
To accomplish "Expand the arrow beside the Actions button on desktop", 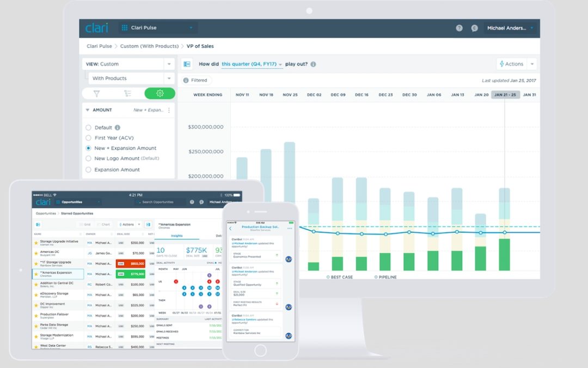I will (532, 64).
